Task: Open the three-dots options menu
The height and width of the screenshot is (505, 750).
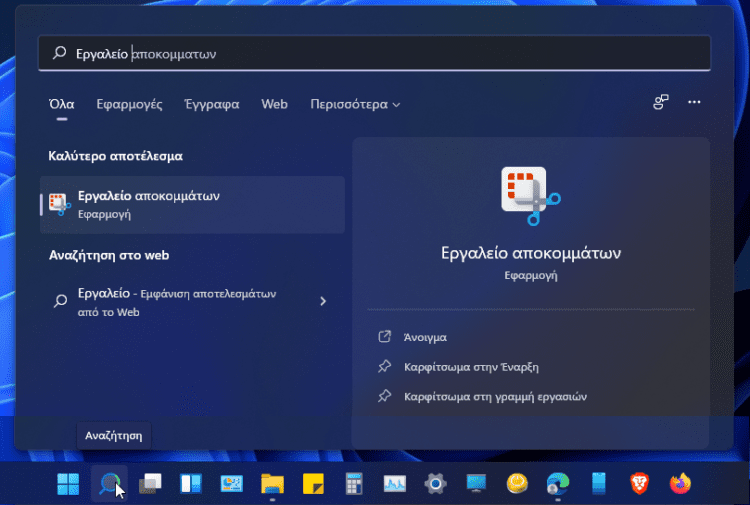Action: [x=694, y=102]
